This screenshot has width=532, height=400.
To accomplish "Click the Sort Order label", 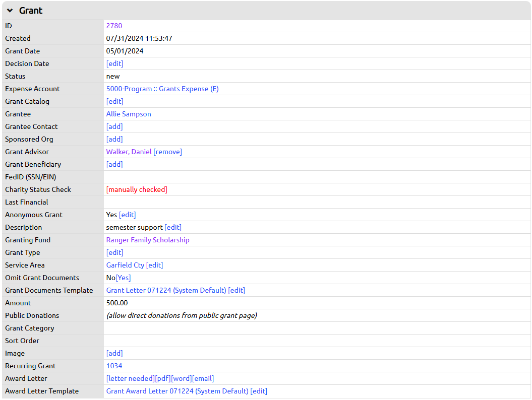I will 22,341.
